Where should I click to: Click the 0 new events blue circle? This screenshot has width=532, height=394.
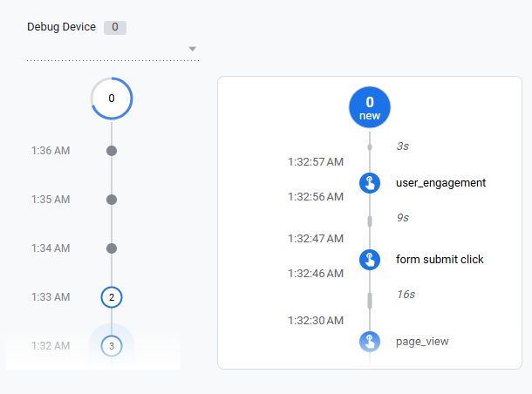[370, 107]
